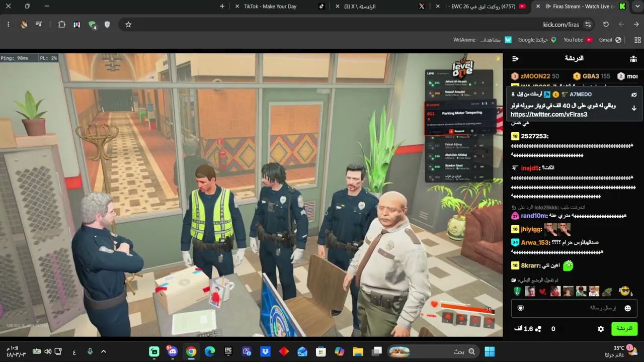Collapse the chat panel with arrow icon
Screen dimensions: 644x362
pos(515,59)
